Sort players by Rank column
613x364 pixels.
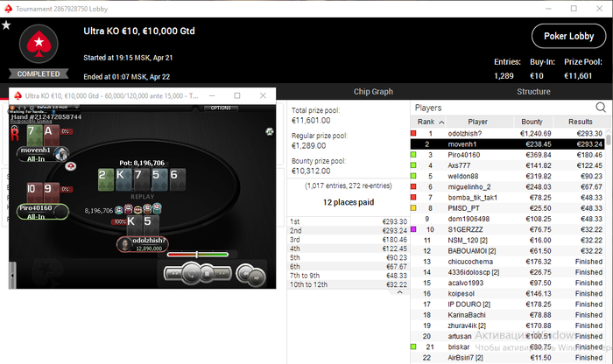pyautogui.click(x=428, y=122)
